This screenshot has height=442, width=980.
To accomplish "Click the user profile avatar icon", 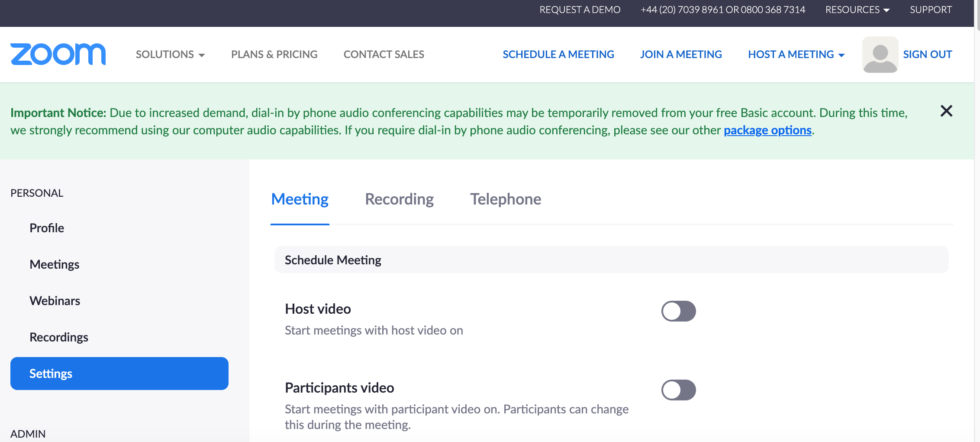I will [880, 55].
